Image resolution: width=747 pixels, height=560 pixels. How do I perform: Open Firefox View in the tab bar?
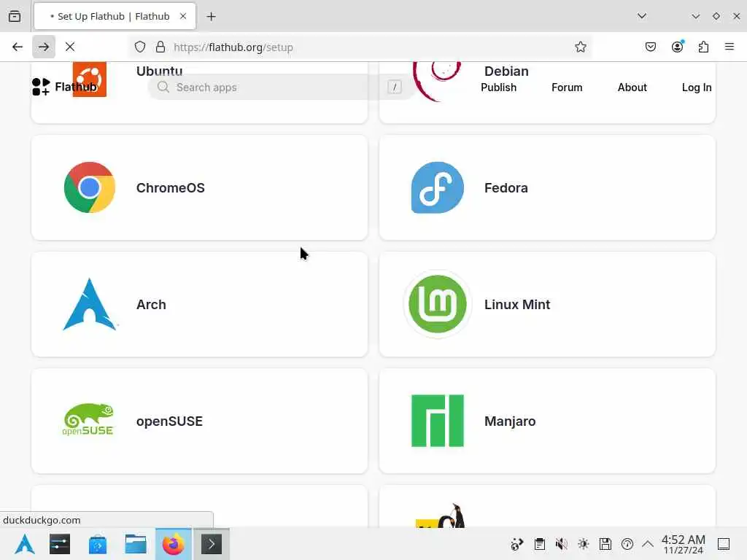[15, 16]
